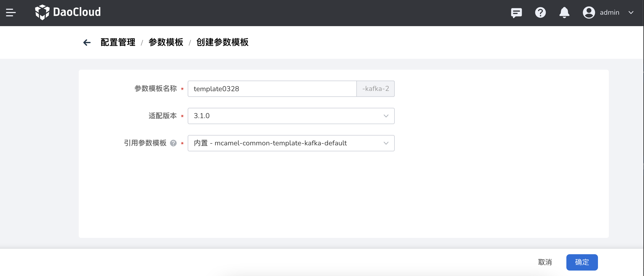Open the help question mark in header
Image resolution: width=644 pixels, height=276 pixels.
540,13
